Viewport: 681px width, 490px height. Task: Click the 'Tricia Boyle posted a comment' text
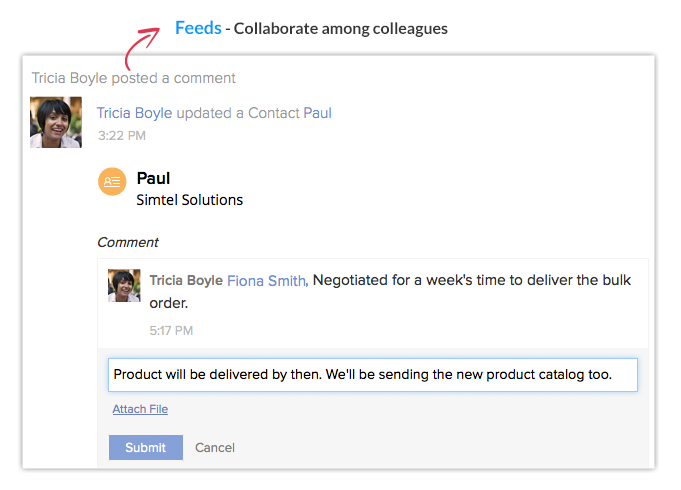(133, 78)
